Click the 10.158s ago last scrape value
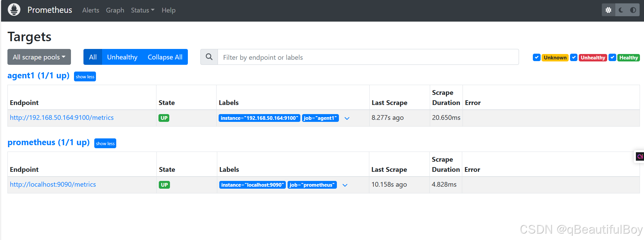Image resolution: width=644 pixels, height=240 pixels. click(389, 184)
